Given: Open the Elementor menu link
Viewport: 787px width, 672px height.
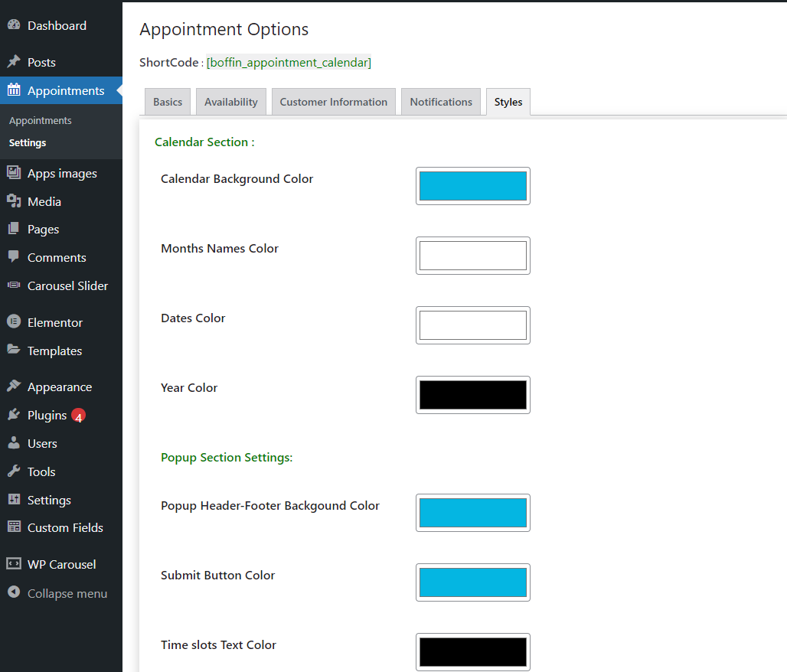Looking at the screenshot, I should (55, 323).
